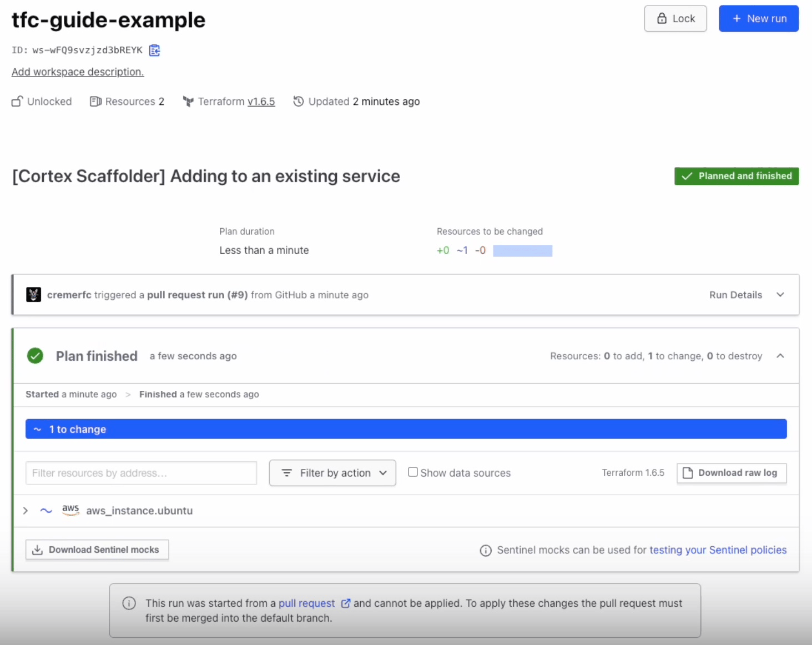Click the Lock workspace button
This screenshot has width=812, height=645.
675,18
